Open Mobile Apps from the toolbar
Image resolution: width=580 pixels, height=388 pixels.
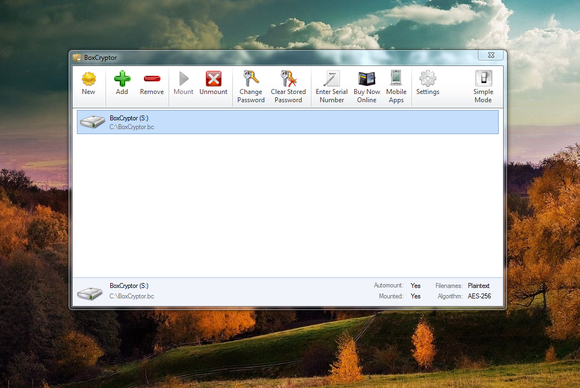coord(396,87)
